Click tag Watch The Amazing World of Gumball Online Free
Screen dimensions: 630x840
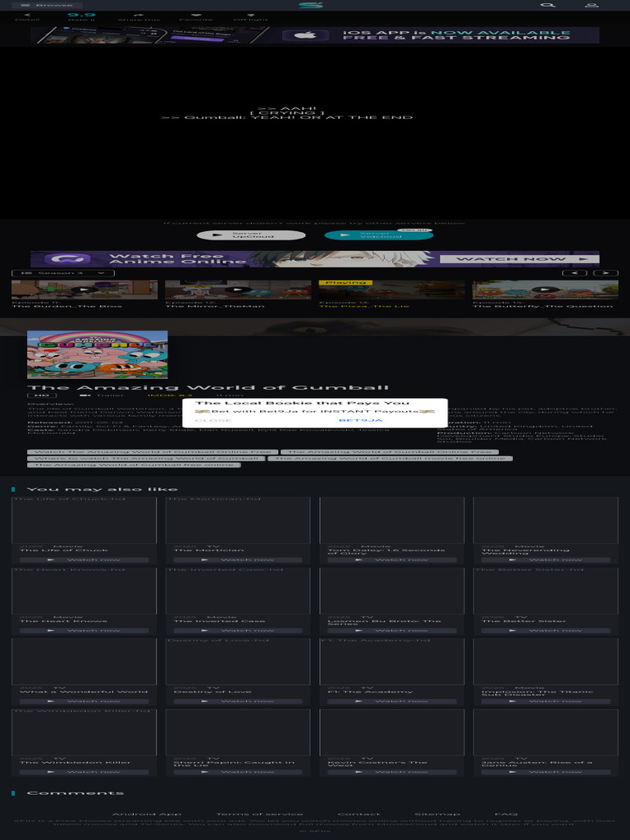point(153,452)
